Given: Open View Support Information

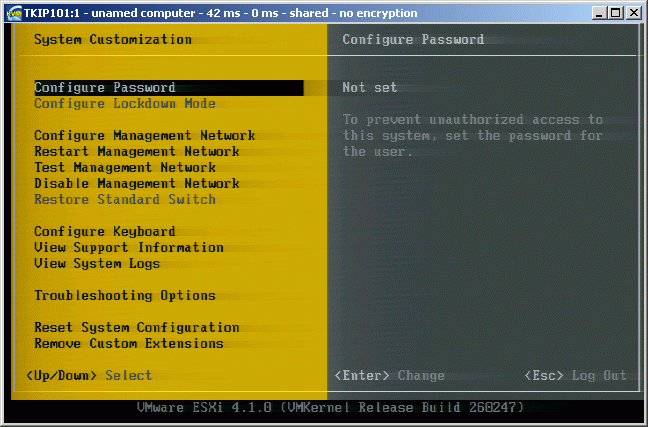Looking at the screenshot, I should pyautogui.click(x=129, y=248).
